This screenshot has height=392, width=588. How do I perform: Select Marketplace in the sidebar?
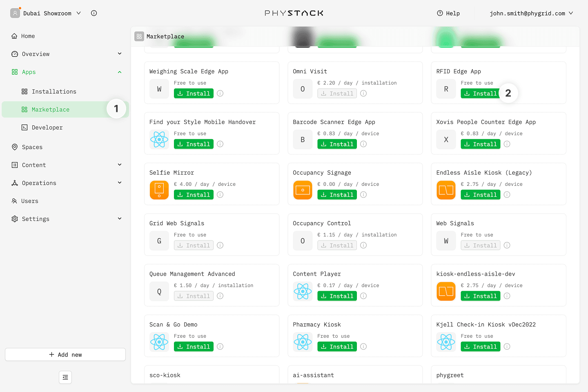point(65,109)
